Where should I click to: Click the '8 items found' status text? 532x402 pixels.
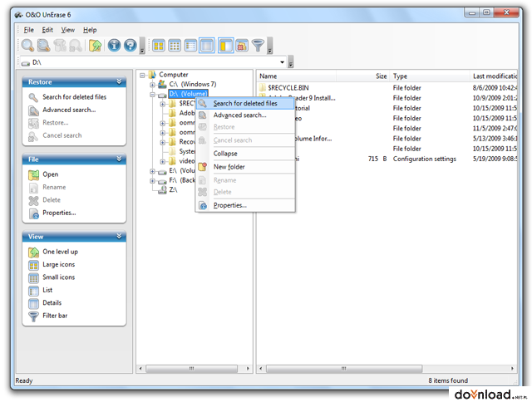coord(448,380)
